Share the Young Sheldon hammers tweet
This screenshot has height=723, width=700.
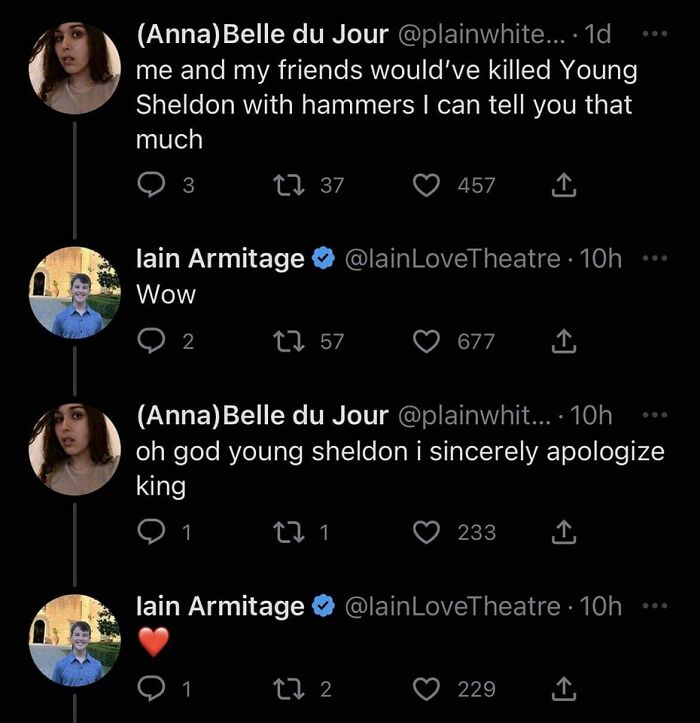563,185
